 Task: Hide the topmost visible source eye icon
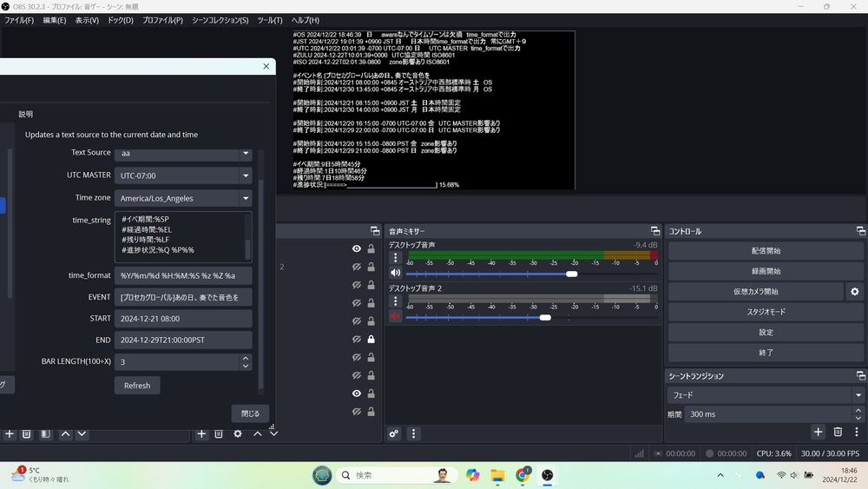point(356,249)
